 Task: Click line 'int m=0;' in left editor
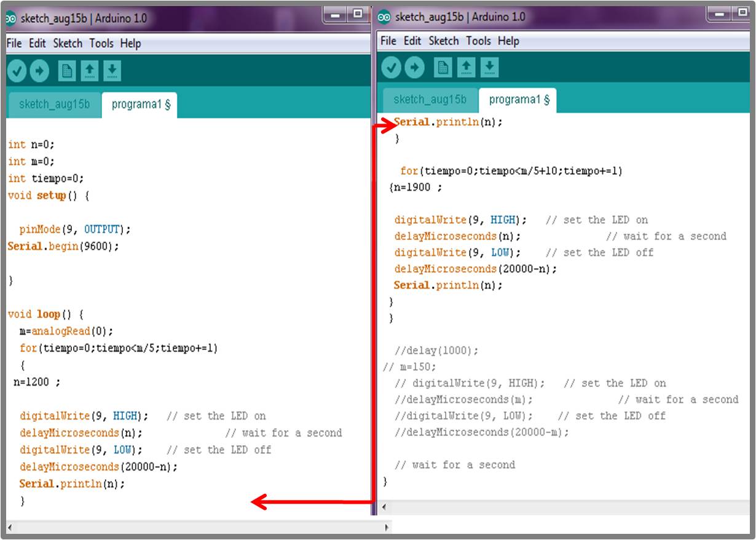pos(31,162)
